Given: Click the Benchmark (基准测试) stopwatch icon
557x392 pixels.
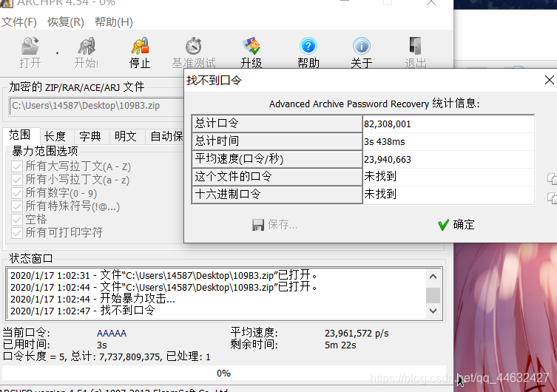Looking at the screenshot, I should click(194, 46).
